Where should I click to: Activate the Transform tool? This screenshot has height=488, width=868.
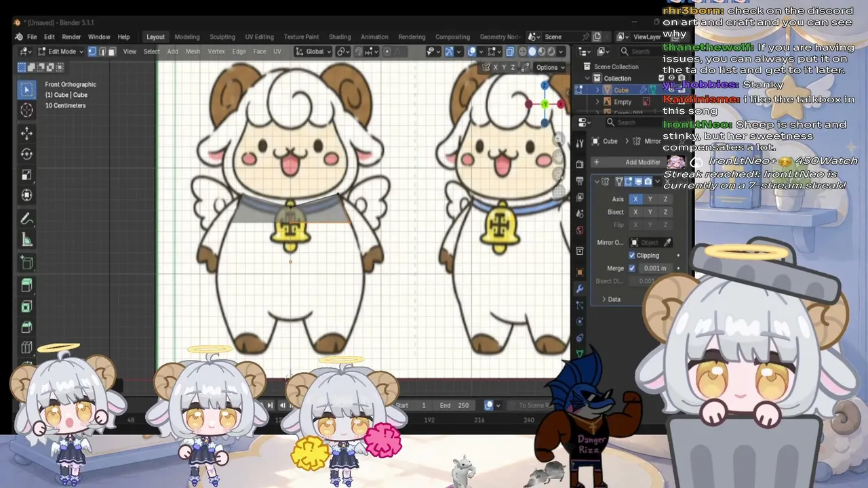[x=27, y=195]
